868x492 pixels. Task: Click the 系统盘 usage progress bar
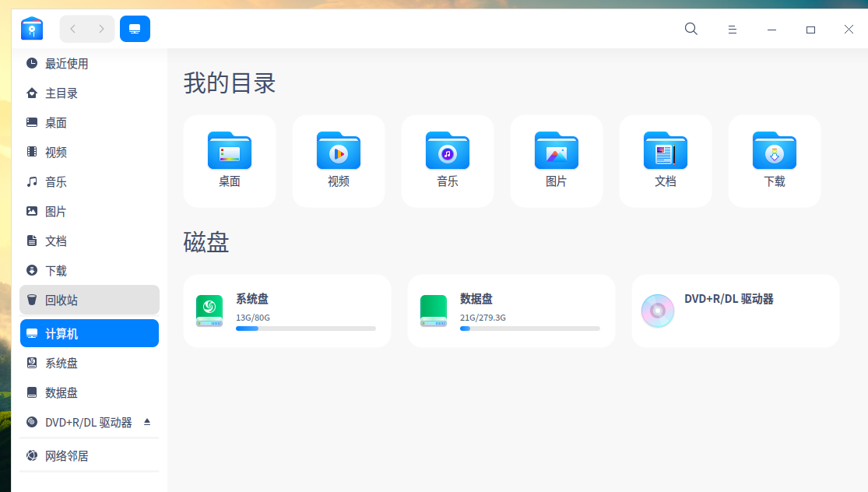pos(306,329)
